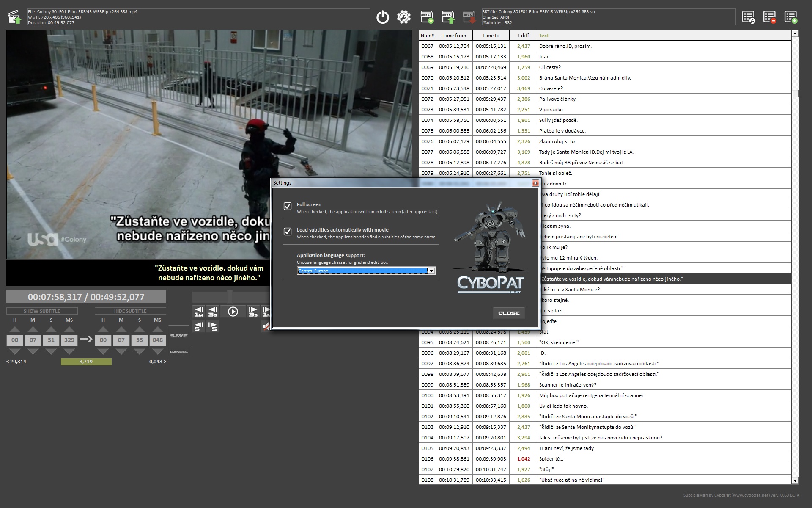Uncheck the Full screen checkbox

[x=288, y=206]
